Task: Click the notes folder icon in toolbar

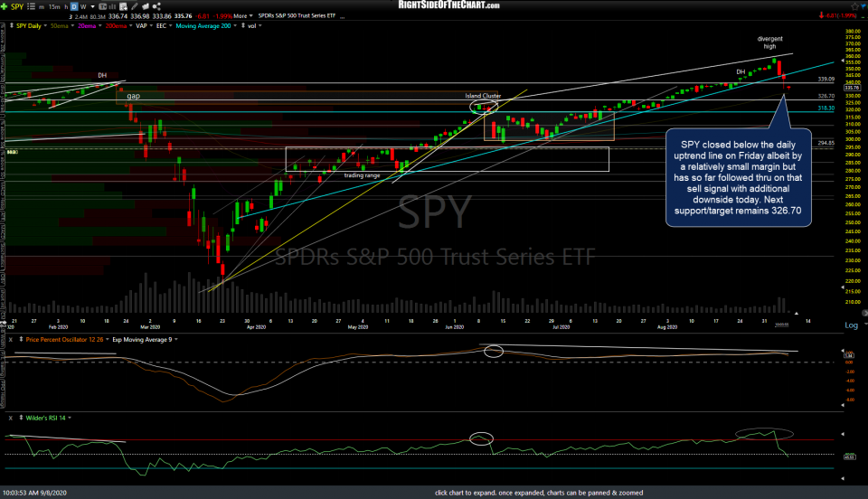Action: [x=146, y=6]
